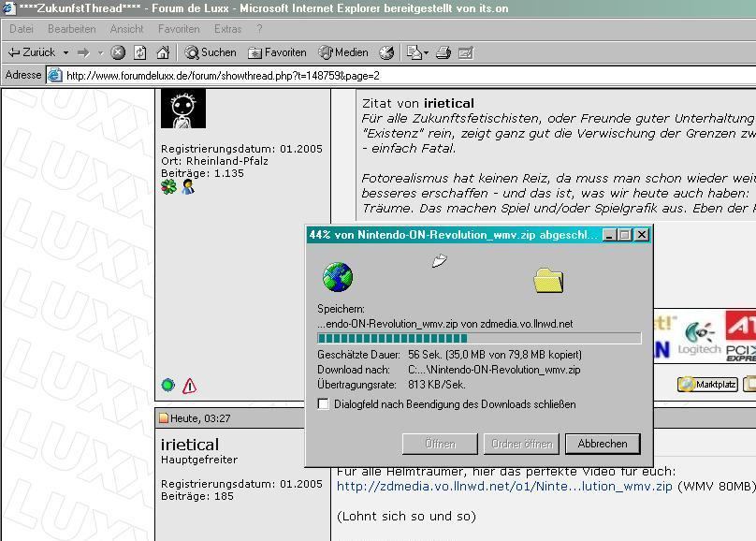
Task: Click the page icon in the address bar
Action: pyautogui.click(x=55, y=76)
